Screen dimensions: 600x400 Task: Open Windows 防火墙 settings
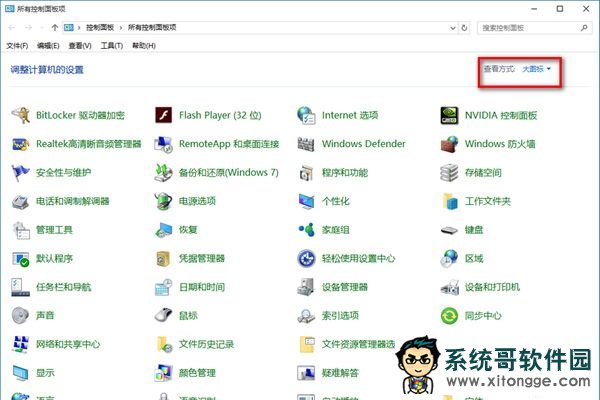click(500, 144)
